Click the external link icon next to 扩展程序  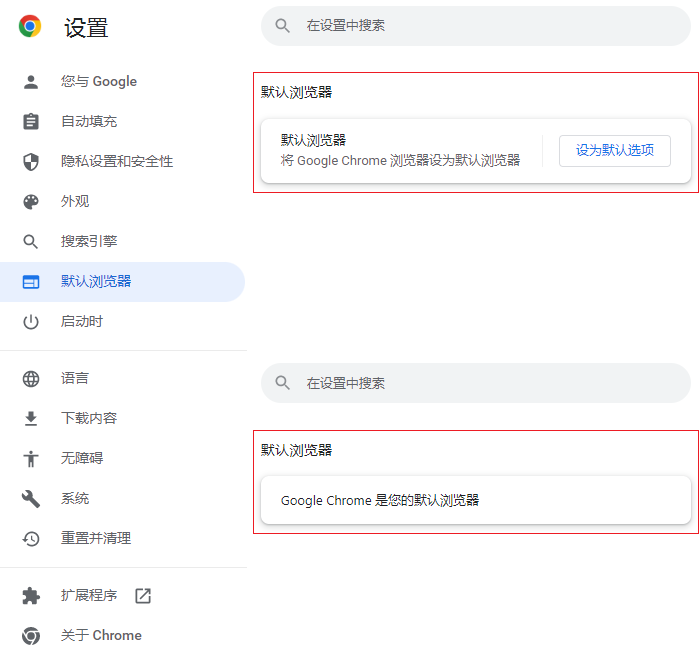pos(143,596)
